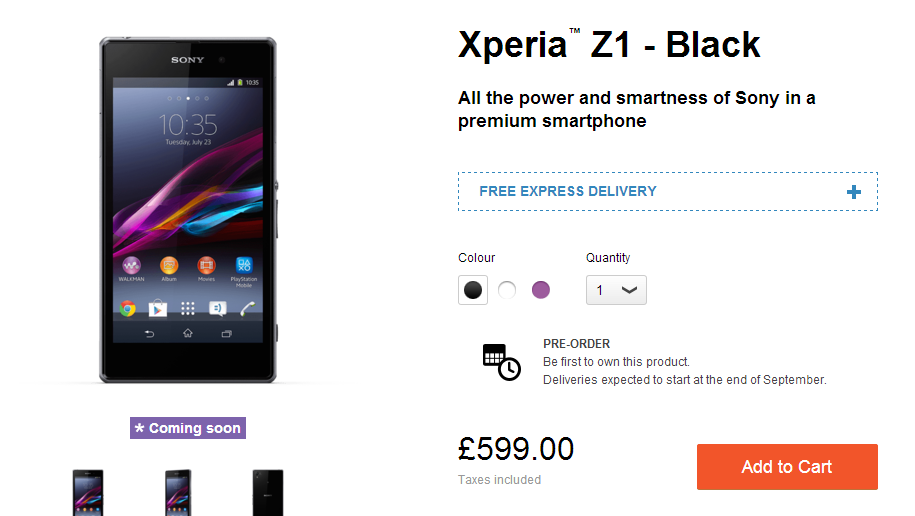Click the plus icon on Free Express Delivery

(854, 192)
